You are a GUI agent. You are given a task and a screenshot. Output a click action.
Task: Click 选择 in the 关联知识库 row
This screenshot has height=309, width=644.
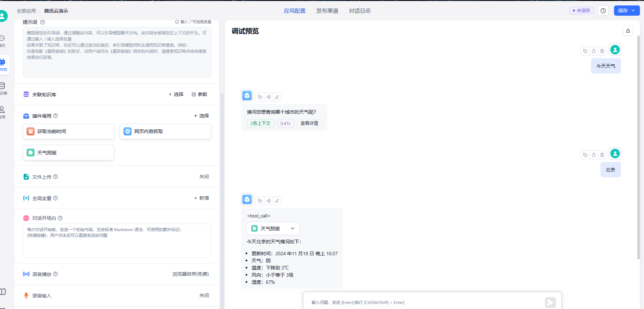[176, 94]
